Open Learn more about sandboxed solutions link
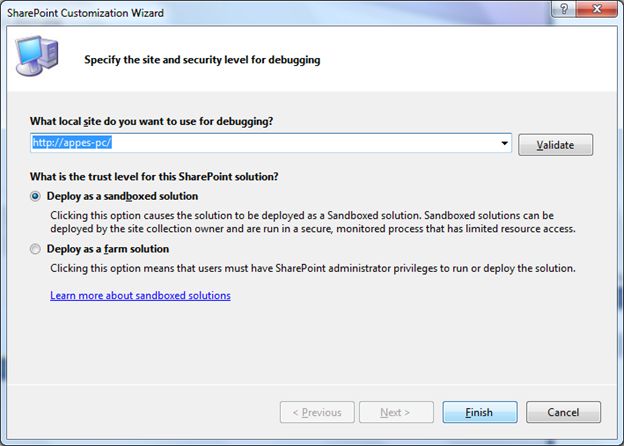 coord(140,296)
